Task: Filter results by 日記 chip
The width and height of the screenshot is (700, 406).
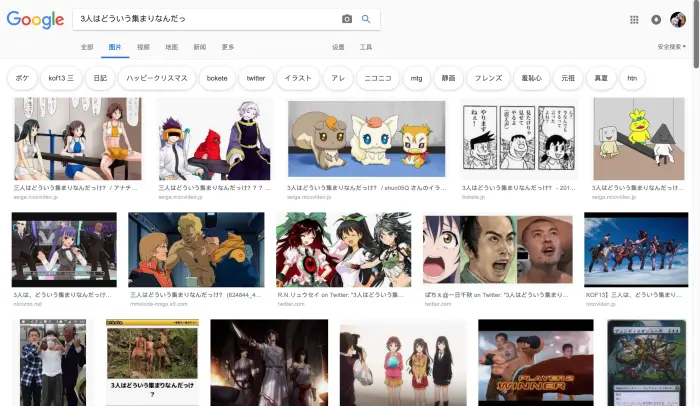Action: coord(100,78)
